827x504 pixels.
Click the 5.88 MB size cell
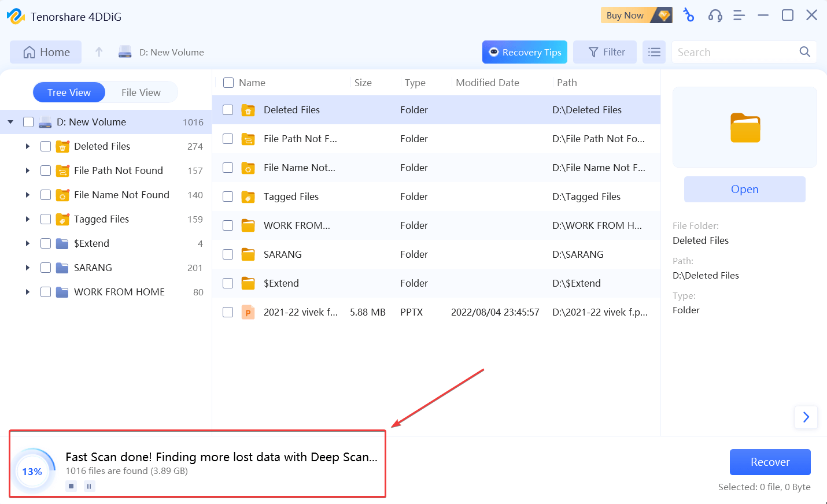coord(368,312)
